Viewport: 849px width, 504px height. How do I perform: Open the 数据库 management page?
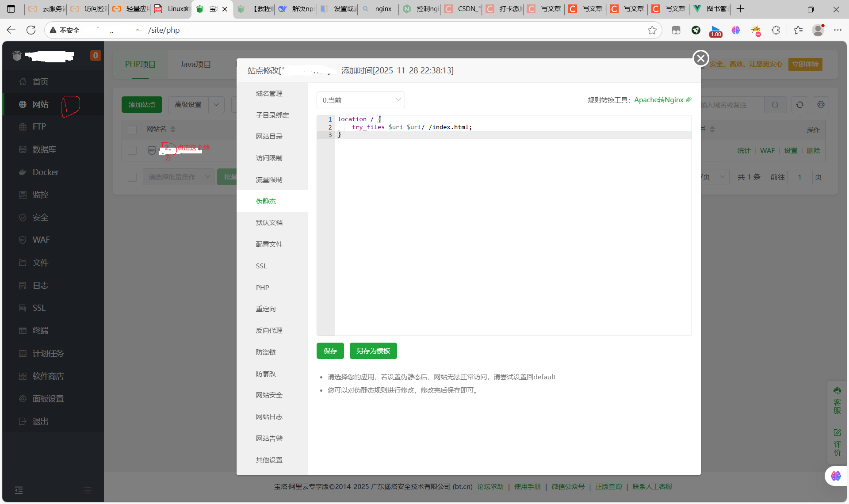[x=44, y=149]
